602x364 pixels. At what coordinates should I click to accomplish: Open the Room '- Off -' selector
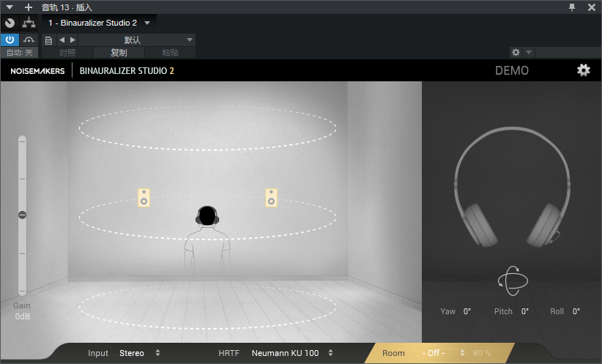(x=434, y=353)
